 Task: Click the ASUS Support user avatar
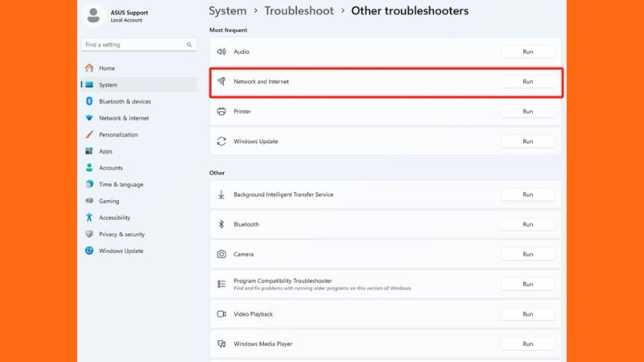93,15
